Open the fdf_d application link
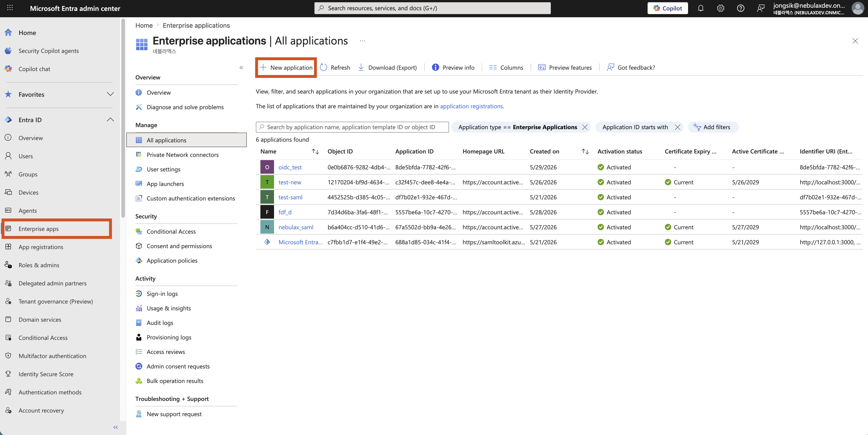This screenshot has width=868, height=435. coord(285,212)
